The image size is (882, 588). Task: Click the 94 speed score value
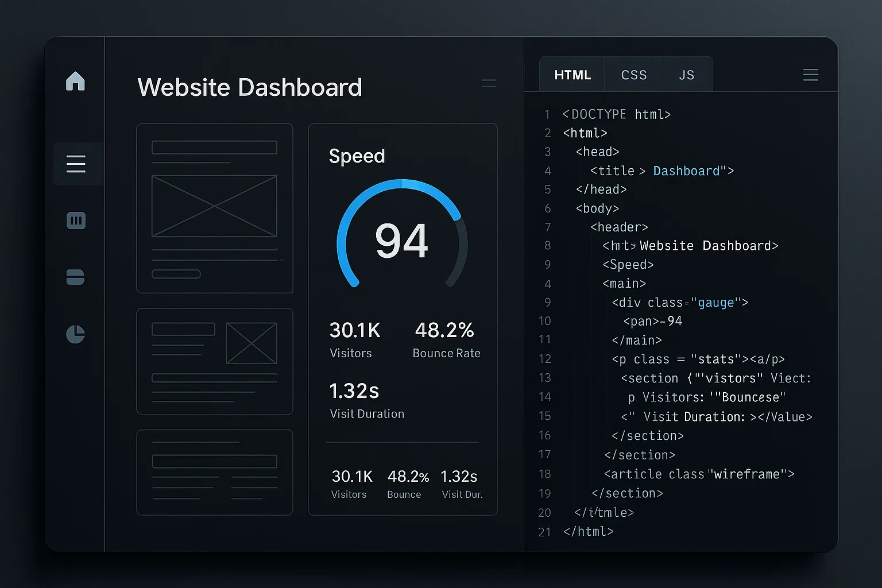click(x=401, y=241)
